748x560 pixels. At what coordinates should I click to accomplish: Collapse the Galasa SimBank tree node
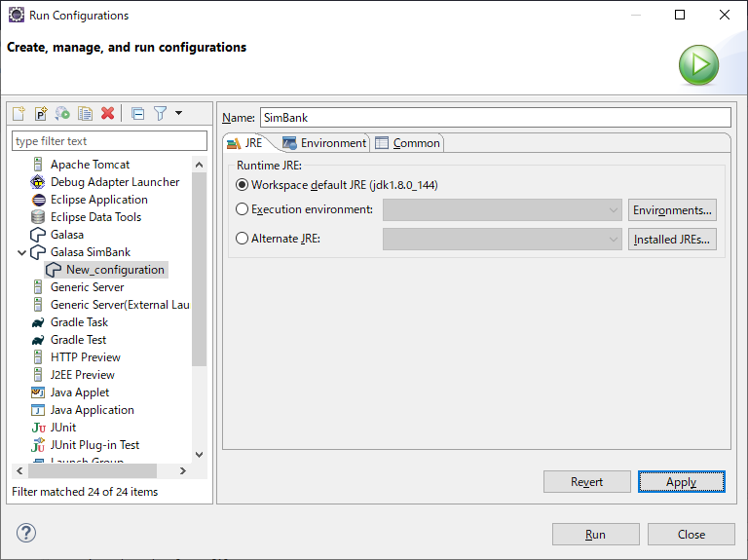[x=21, y=253]
